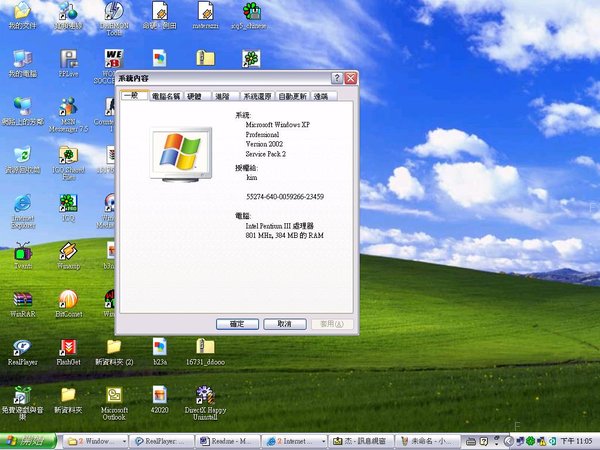600x450 pixels.
Task: Click the 取消 (Cancel) button
Action: (285, 324)
